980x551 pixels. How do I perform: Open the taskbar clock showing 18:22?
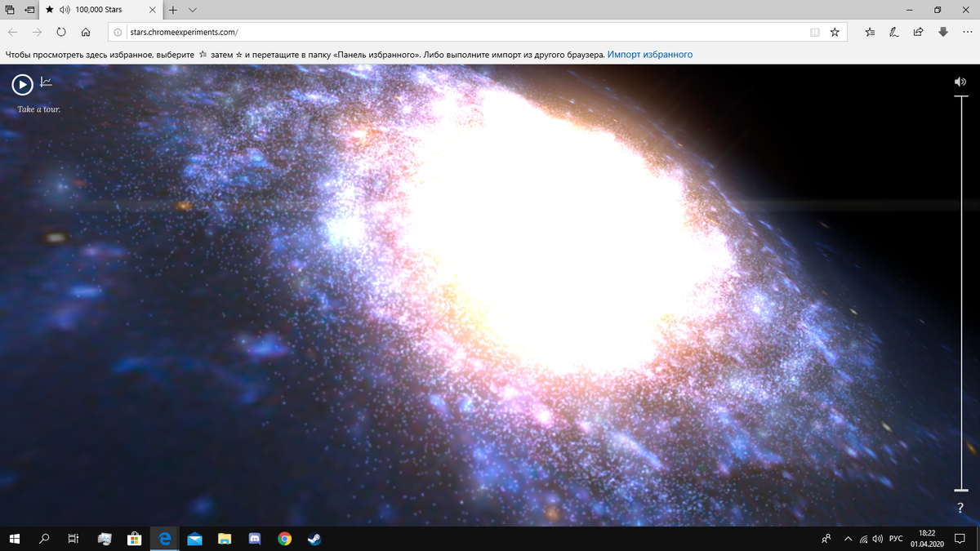click(927, 538)
